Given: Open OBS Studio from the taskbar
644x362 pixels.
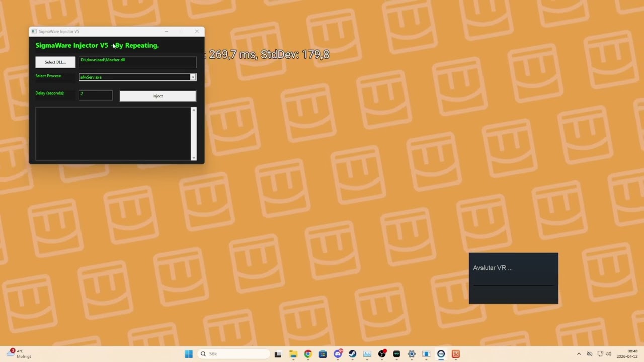Looking at the screenshot, I should [382, 354].
